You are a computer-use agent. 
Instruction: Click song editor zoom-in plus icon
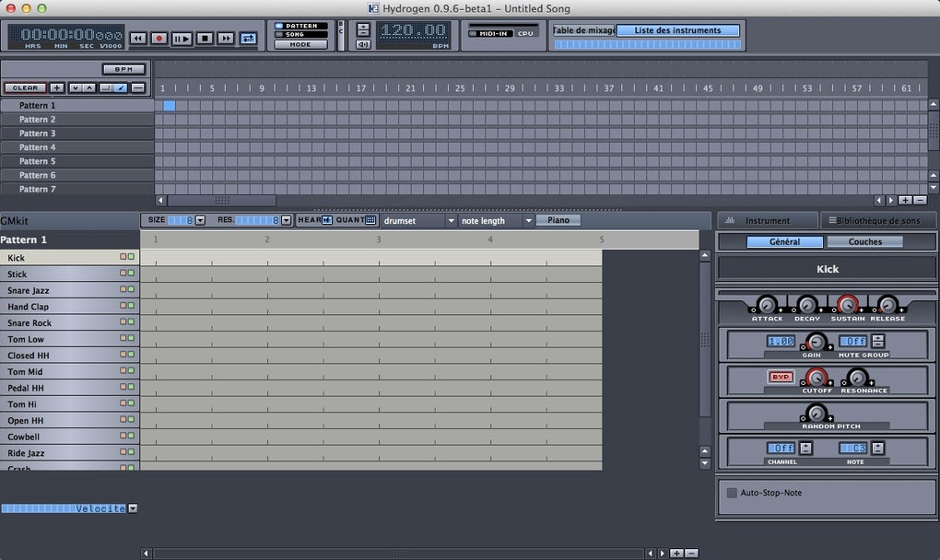click(905, 200)
